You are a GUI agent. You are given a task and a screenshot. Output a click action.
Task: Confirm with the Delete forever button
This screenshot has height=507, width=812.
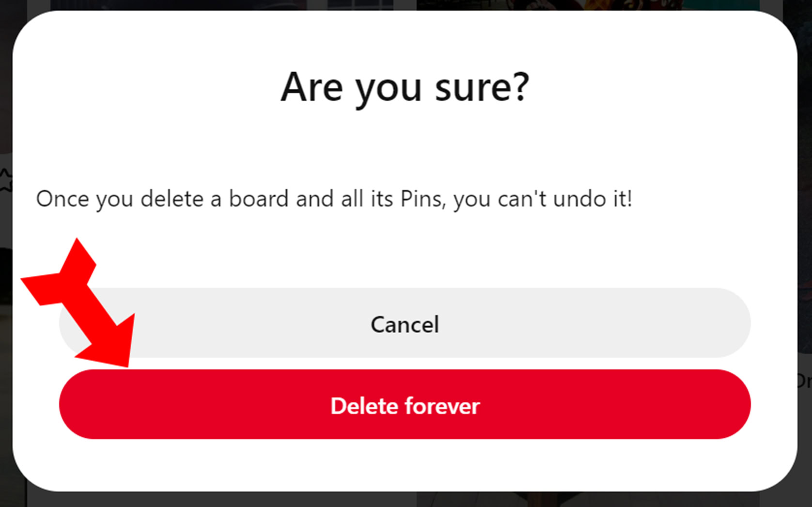(405, 405)
